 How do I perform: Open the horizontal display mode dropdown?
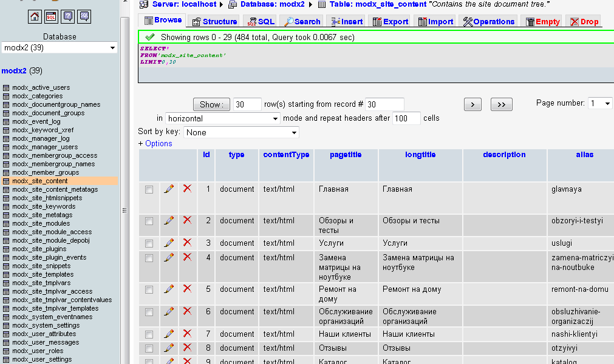click(223, 118)
